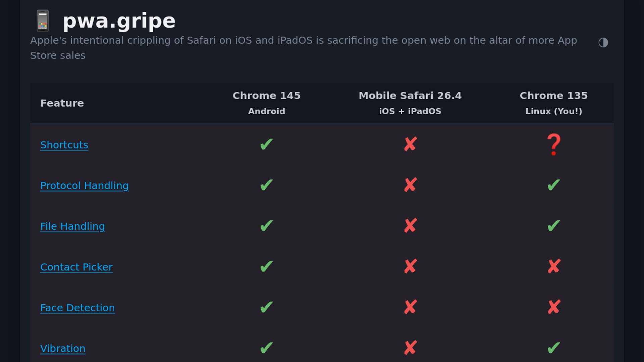
Task: Click the Safari red cross for File Handling
Action: coord(410,226)
